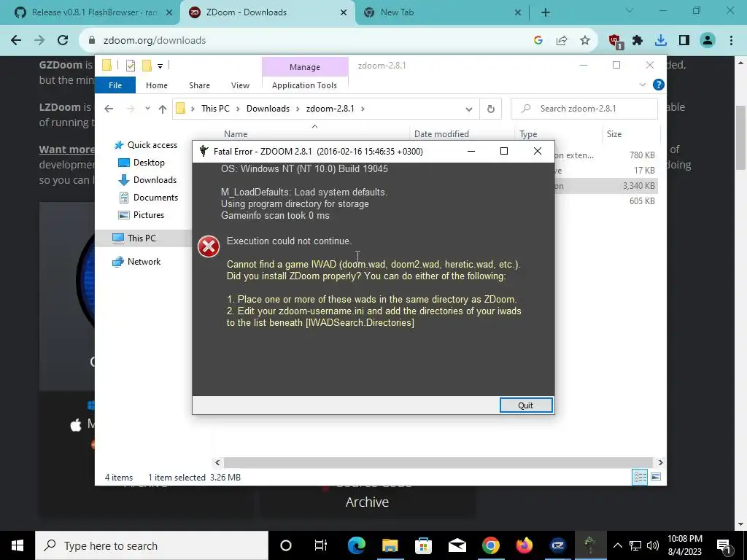Click the Chrome address bar URL
Viewport: 747px width, 560px height.
155,41
